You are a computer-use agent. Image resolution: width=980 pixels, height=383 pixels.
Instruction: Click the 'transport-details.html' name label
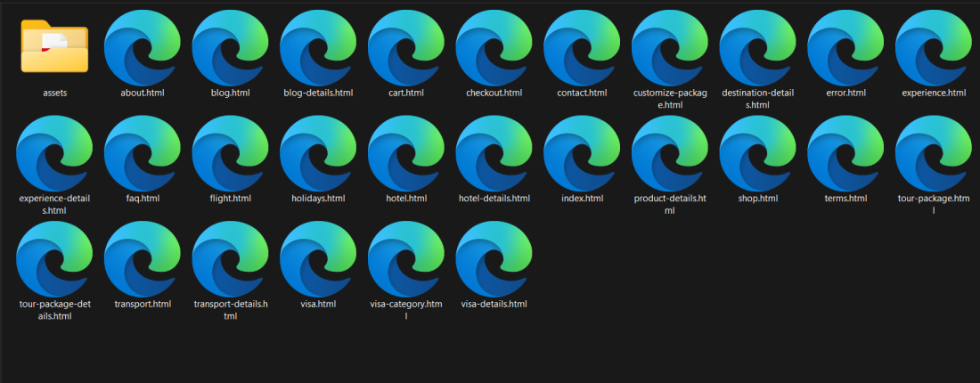pos(231,310)
